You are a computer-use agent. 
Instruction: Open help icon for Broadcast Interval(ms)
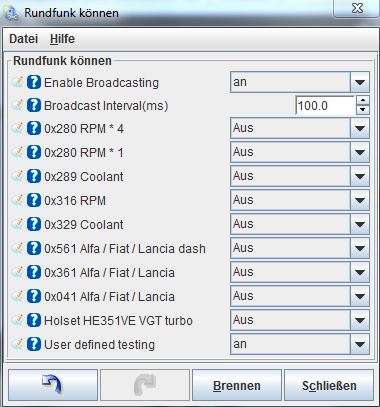[34, 105]
